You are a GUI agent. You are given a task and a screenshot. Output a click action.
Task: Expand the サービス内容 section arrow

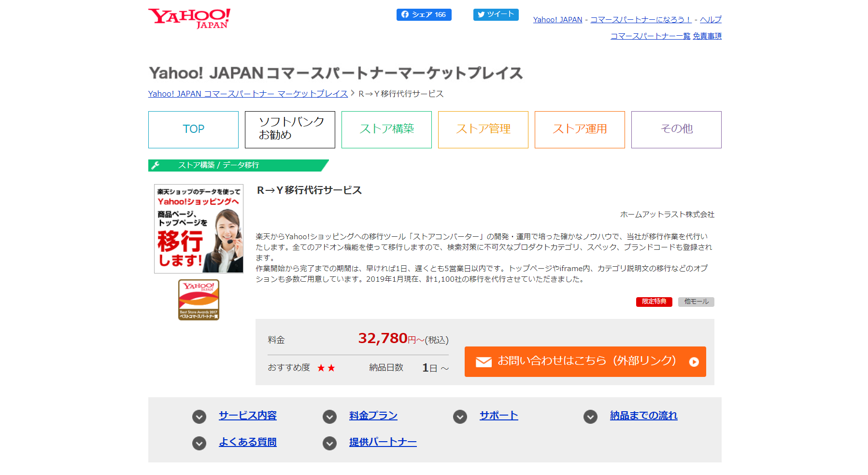click(x=199, y=417)
